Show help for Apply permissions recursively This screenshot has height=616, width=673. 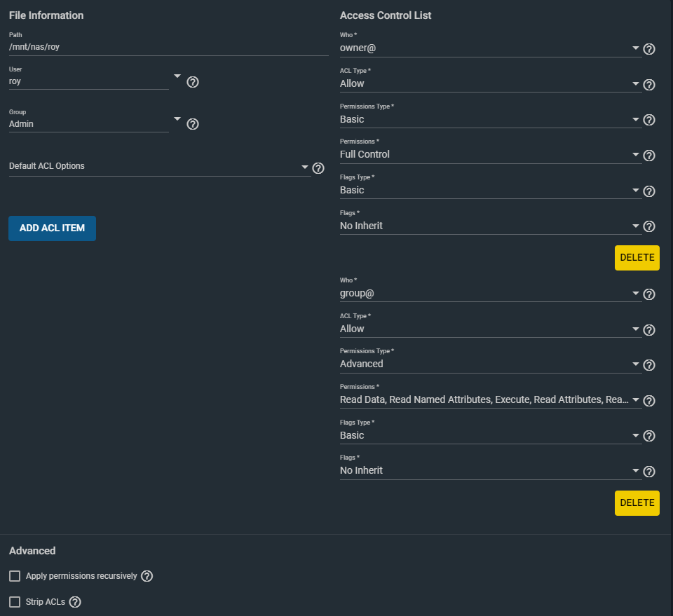pyautogui.click(x=147, y=575)
